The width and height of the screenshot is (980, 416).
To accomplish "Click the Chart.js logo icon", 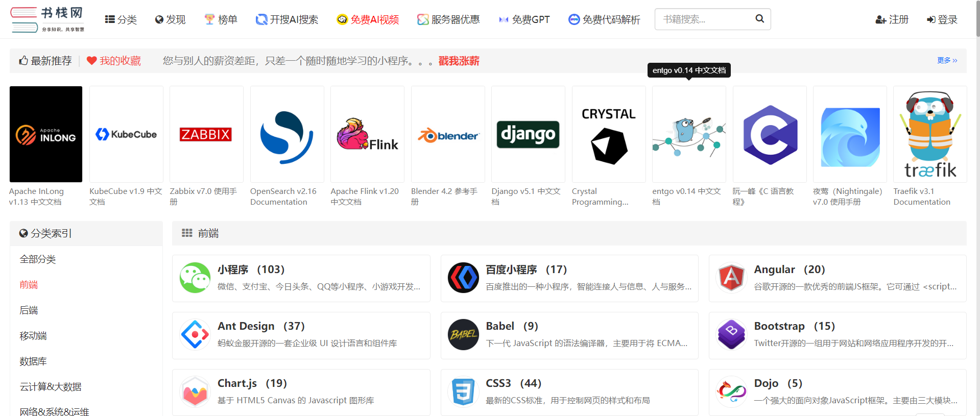I will pos(195,391).
